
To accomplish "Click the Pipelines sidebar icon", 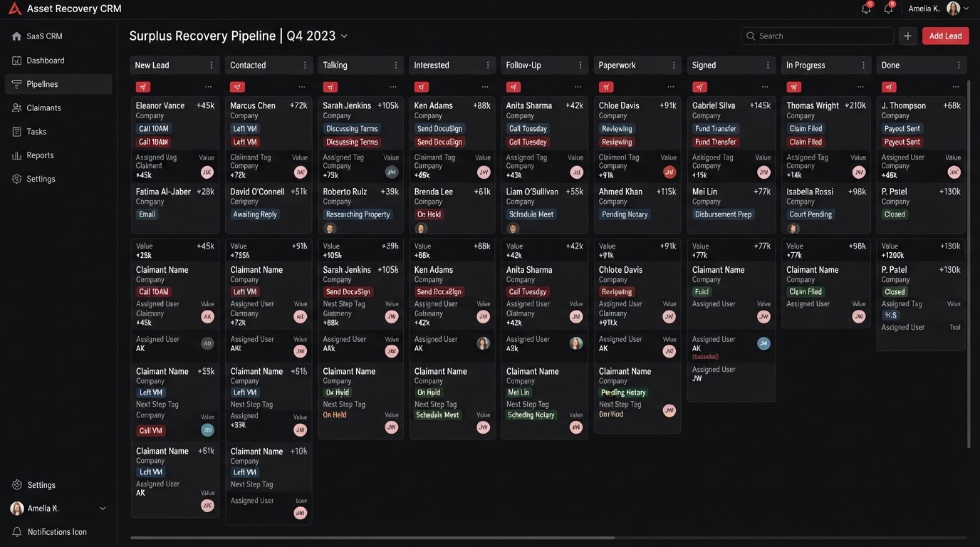I will (16, 84).
